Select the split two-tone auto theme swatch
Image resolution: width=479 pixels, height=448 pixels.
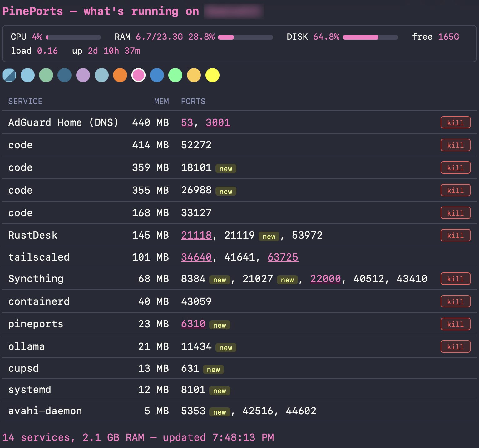point(9,75)
